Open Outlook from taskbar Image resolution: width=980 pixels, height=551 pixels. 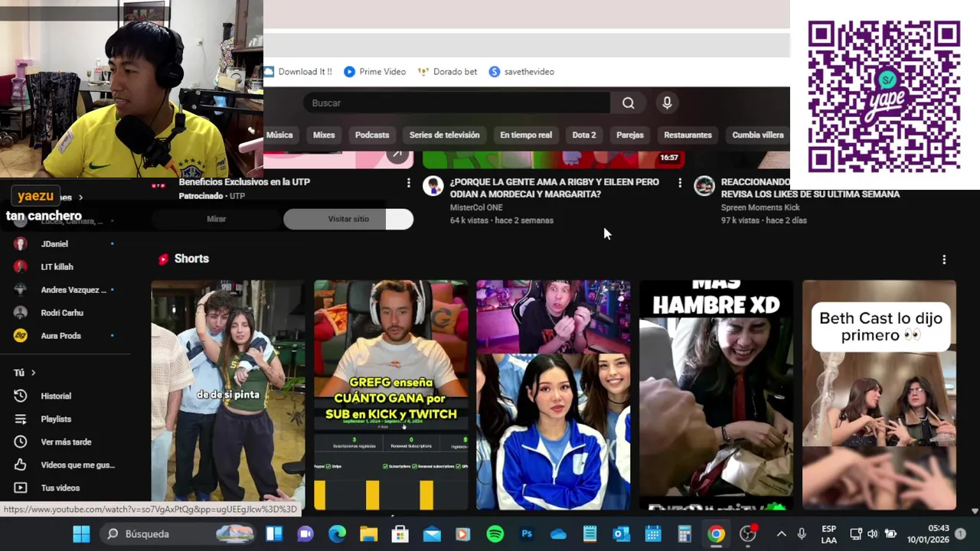[x=621, y=534]
